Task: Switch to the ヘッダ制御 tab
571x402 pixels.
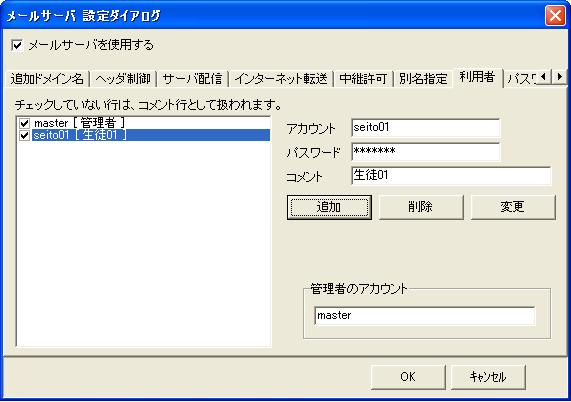Action: coord(123,79)
